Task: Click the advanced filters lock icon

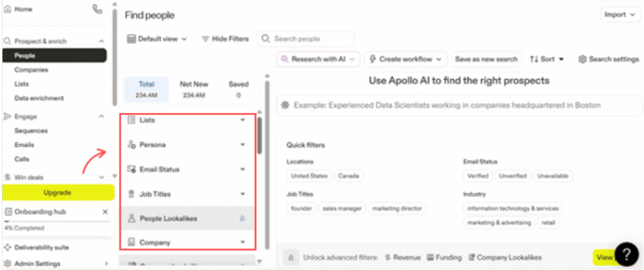Action: 291,257
